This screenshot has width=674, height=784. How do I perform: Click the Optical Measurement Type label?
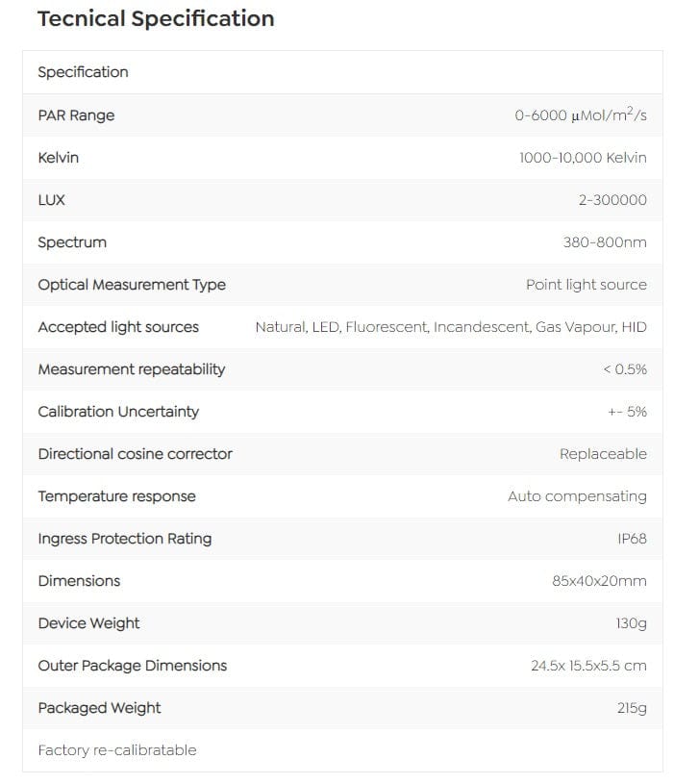tap(132, 285)
